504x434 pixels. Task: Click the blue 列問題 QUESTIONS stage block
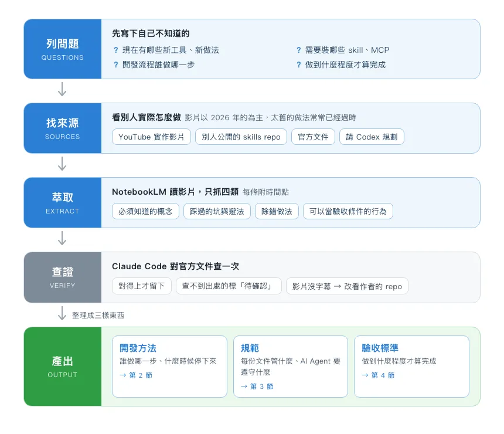pos(63,49)
